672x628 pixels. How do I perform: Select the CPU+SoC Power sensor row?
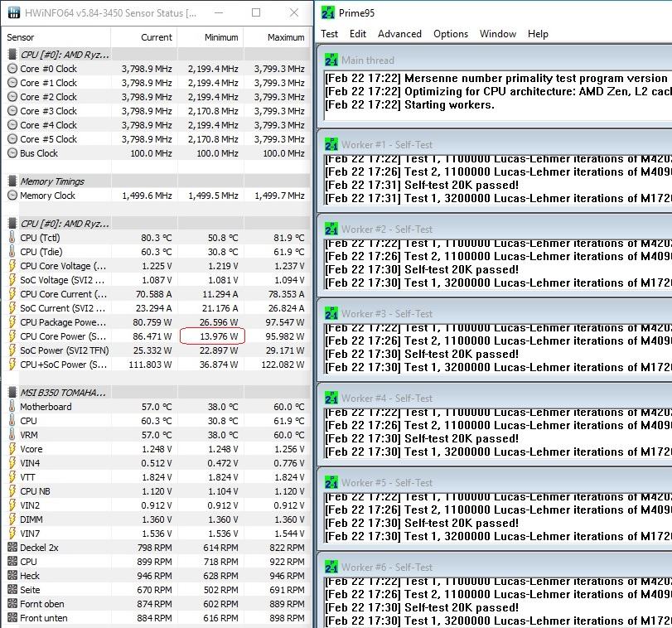157,365
